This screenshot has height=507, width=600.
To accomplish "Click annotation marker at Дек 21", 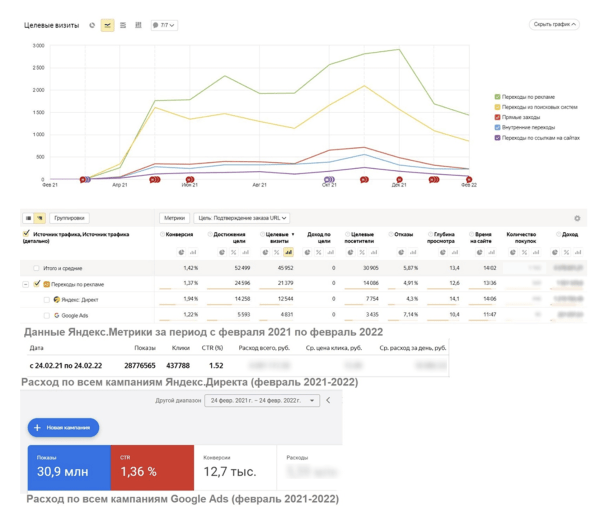I will coord(399,179).
